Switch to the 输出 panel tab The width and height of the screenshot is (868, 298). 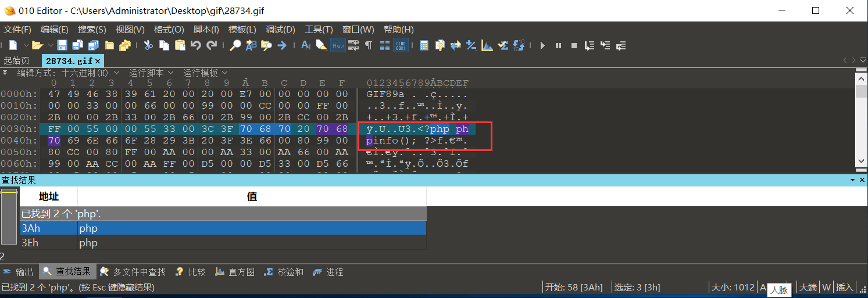[19, 272]
